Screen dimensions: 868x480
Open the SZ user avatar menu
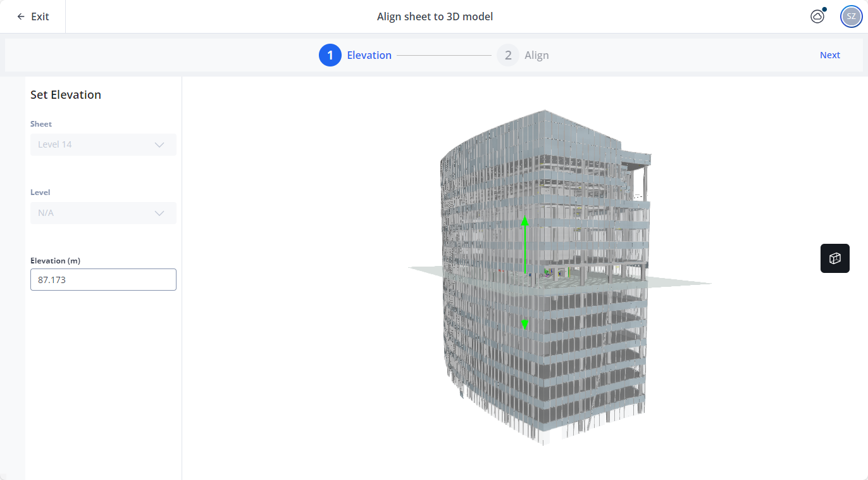click(x=851, y=16)
